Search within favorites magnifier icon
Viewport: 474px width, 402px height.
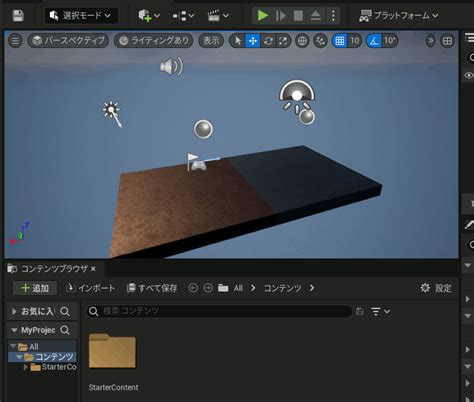tap(65, 311)
